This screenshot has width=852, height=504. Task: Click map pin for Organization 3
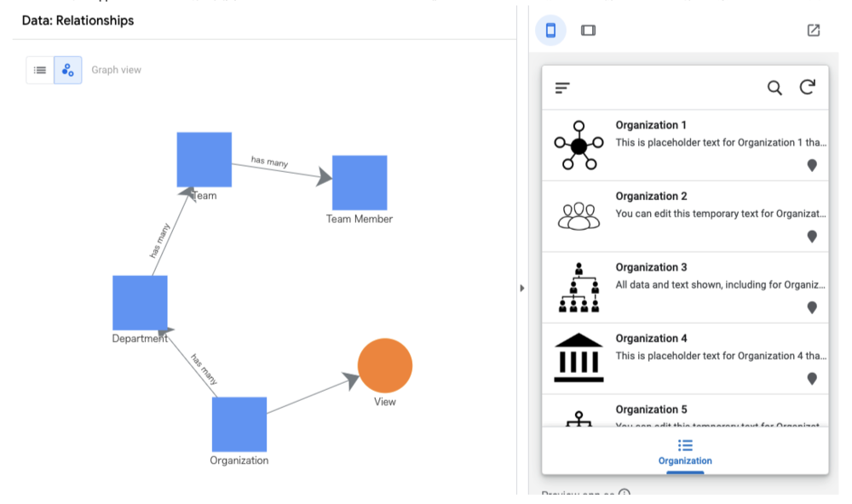812,307
